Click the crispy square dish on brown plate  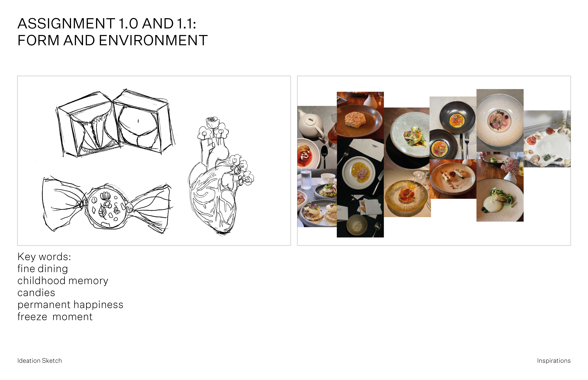click(x=360, y=115)
